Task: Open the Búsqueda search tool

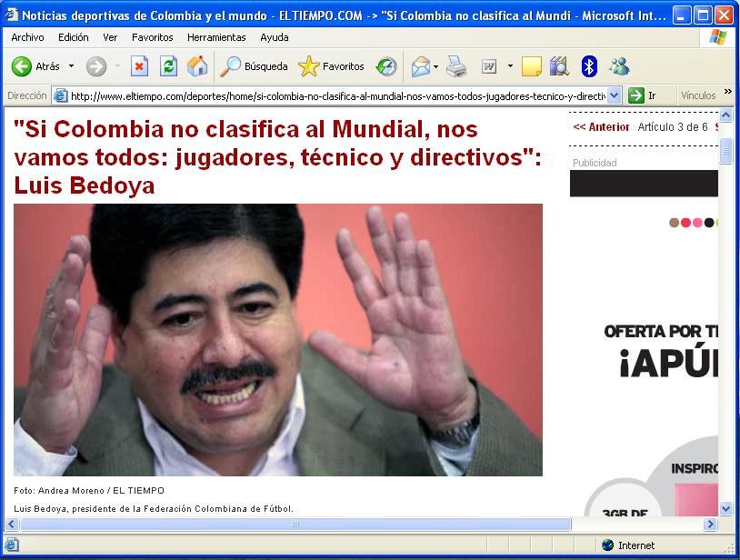Action: click(255, 66)
